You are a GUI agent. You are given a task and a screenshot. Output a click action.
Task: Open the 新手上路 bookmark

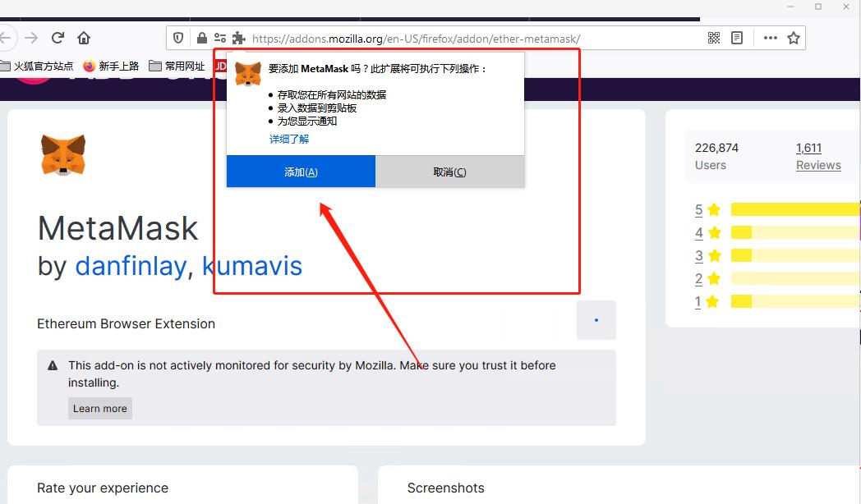(112, 66)
